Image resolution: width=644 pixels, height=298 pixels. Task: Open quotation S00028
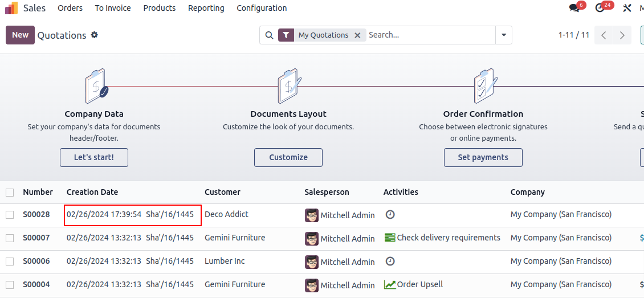click(36, 214)
